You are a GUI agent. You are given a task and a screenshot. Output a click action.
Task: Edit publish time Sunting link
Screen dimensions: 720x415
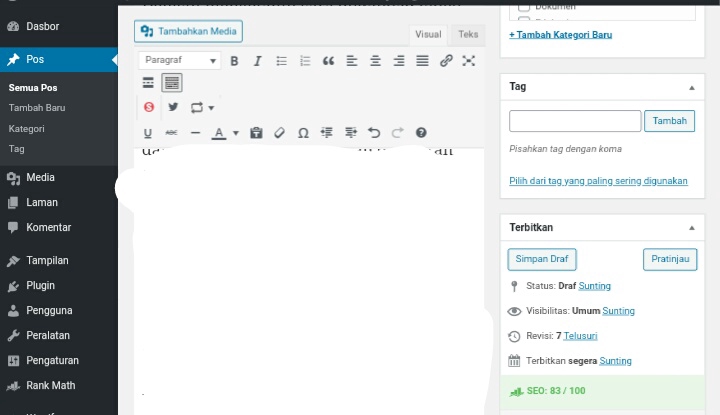coord(615,361)
